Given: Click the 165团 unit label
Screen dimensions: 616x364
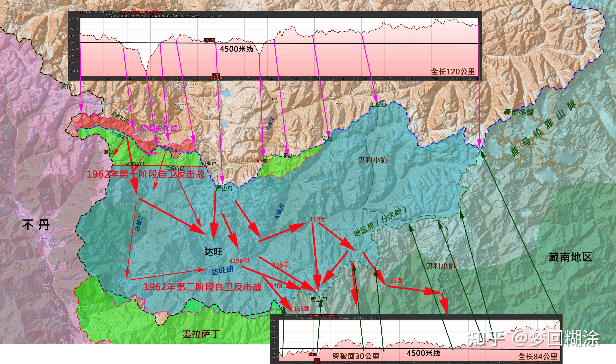Looking at the screenshot, I should [281, 265].
